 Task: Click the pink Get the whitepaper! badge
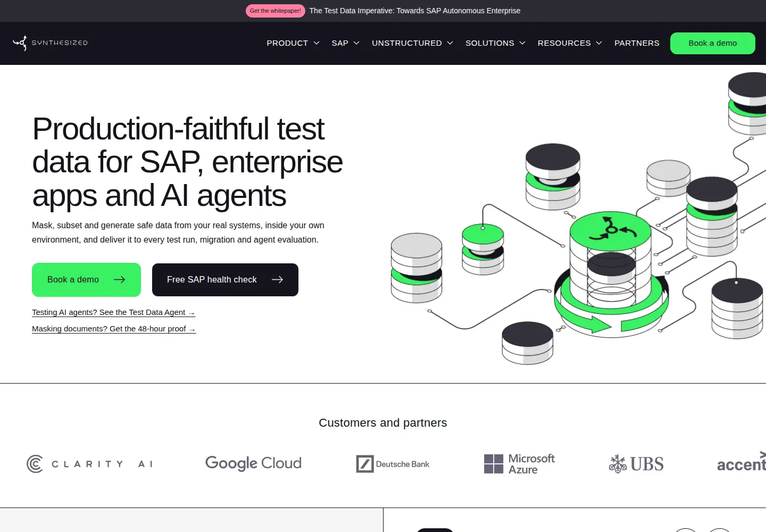pos(275,11)
